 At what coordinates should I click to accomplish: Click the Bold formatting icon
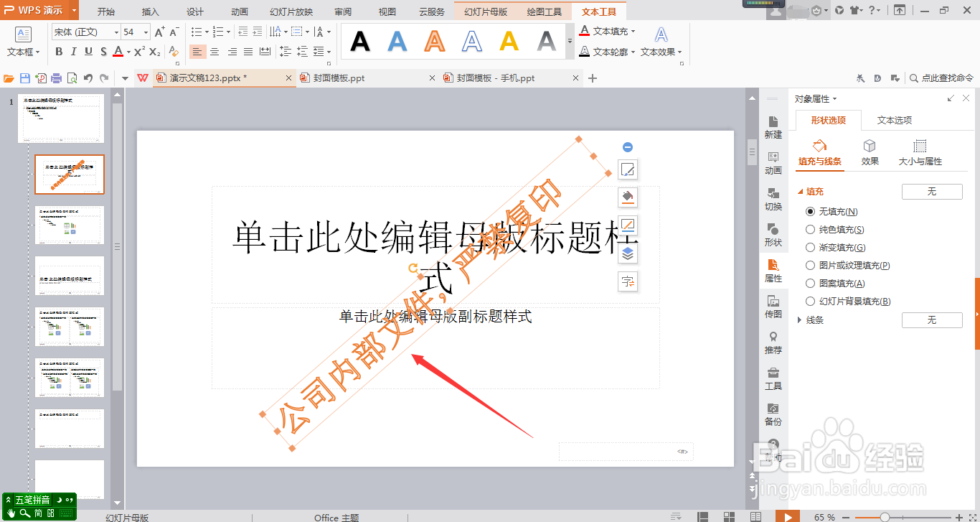(x=59, y=52)
